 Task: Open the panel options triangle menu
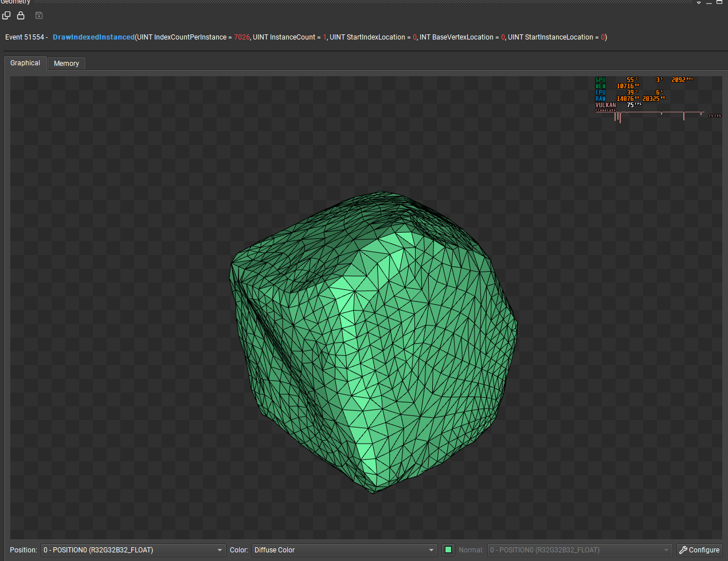click(x=699, y=2)
